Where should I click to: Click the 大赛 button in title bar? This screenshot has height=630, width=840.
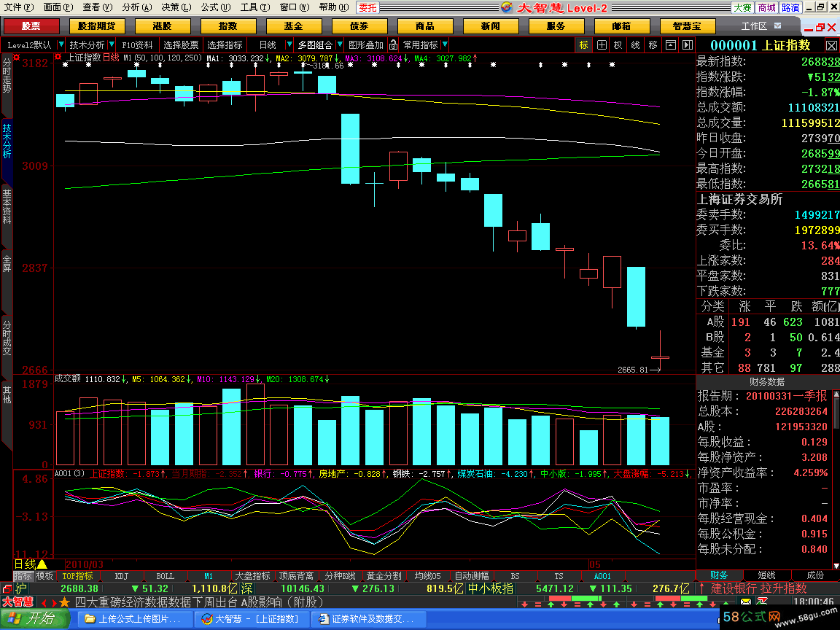pyautogui.click(x=742, y=7)
